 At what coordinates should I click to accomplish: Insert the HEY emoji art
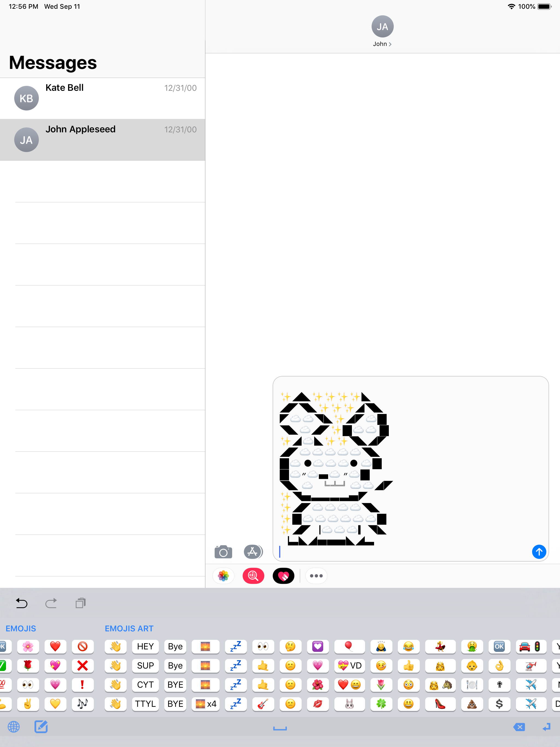point(145,646)
